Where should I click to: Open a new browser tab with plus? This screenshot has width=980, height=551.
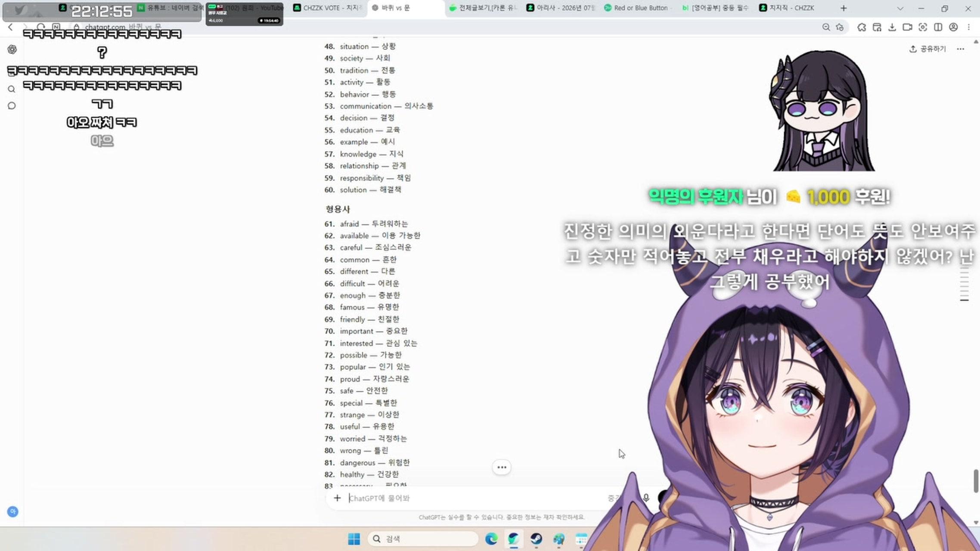click(844, 8)
